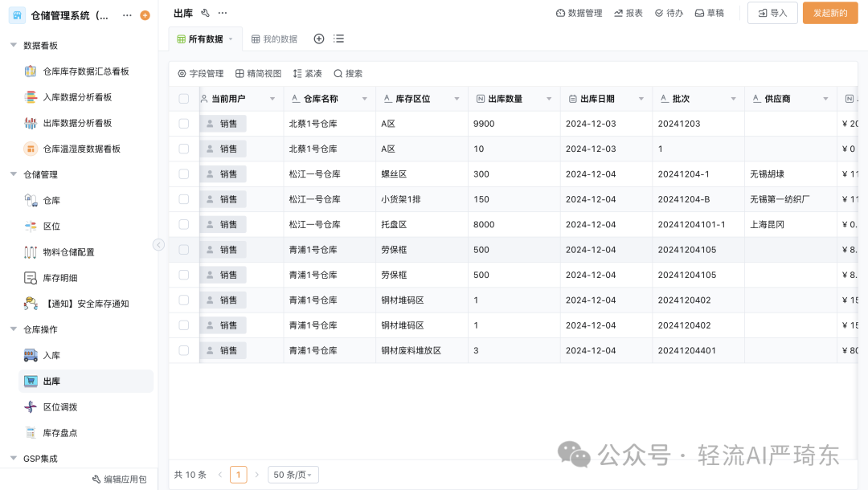Image resolution: width=868 pixels, height=490 pixels.
Task: Open the more options menu beside 出库
Action: click(x=223, y=13)
